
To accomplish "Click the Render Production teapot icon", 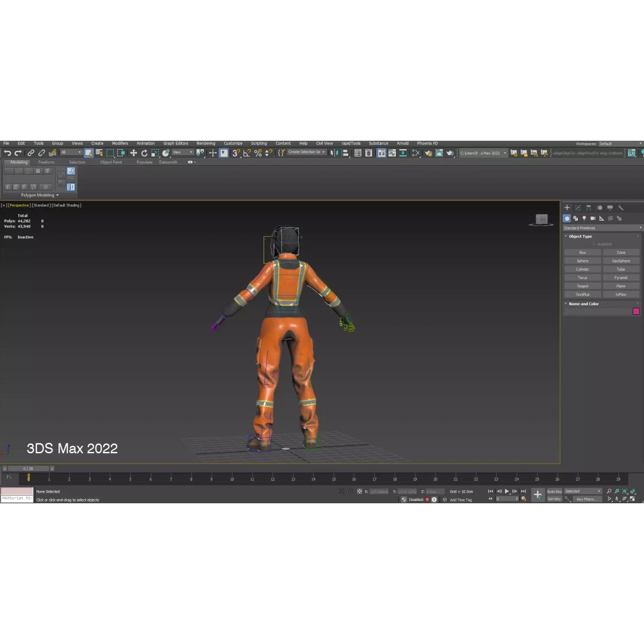I will coord(450,153).
